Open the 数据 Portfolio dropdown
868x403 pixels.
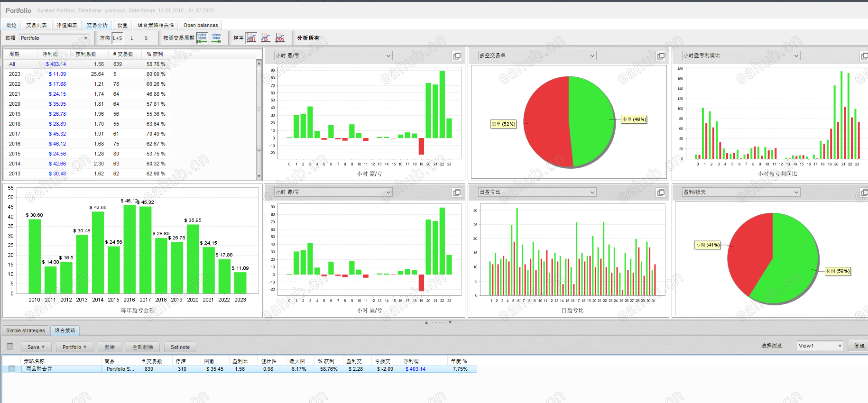click(x=54, y=38)
